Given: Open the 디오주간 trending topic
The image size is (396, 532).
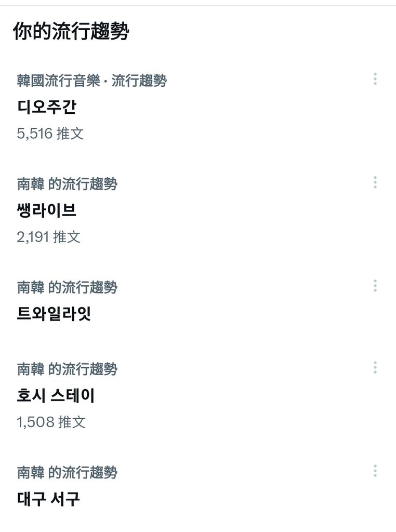Looking at the screenshot, I should click(47, 107).
